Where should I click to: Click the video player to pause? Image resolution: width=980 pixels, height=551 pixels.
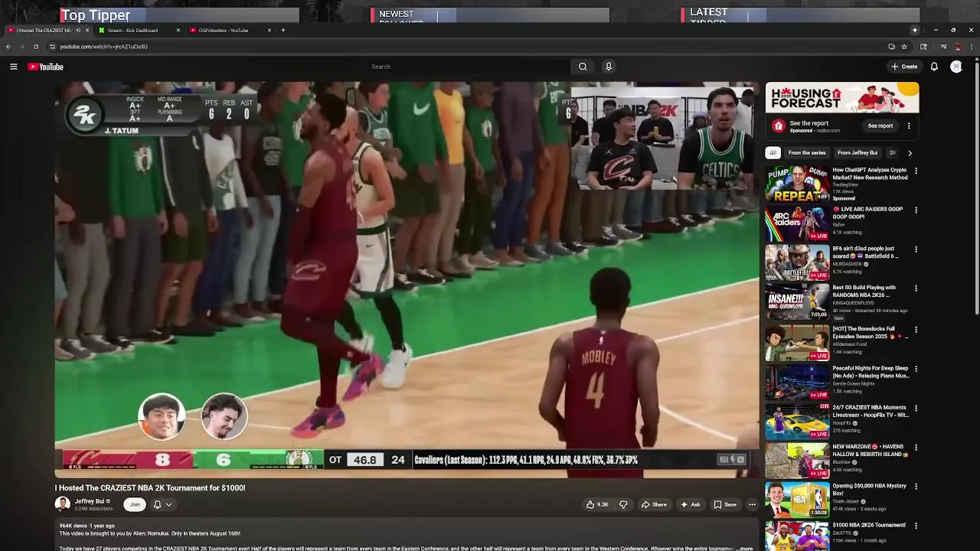tap(407, 279)
